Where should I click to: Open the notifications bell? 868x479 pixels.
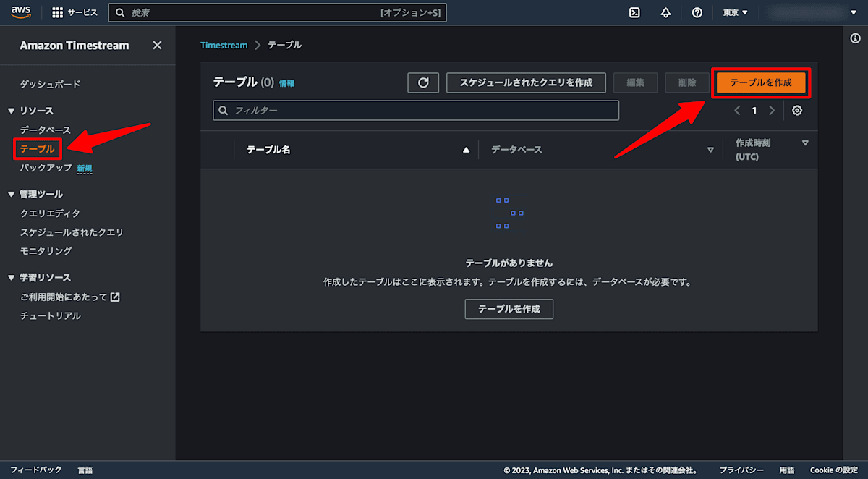[666, 12]
